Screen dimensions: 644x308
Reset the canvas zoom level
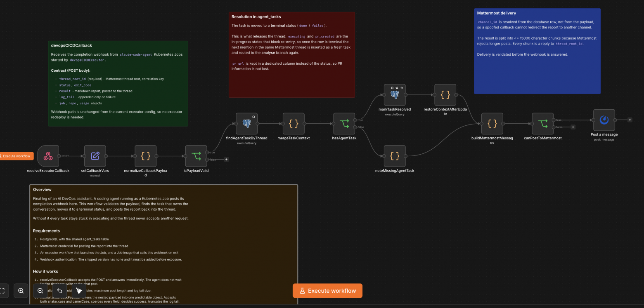[x=59, y=291]
